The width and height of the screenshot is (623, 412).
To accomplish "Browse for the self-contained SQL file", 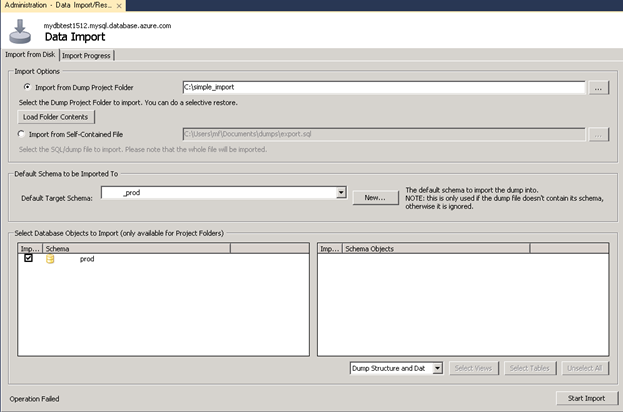I will (x=598, y=135).
